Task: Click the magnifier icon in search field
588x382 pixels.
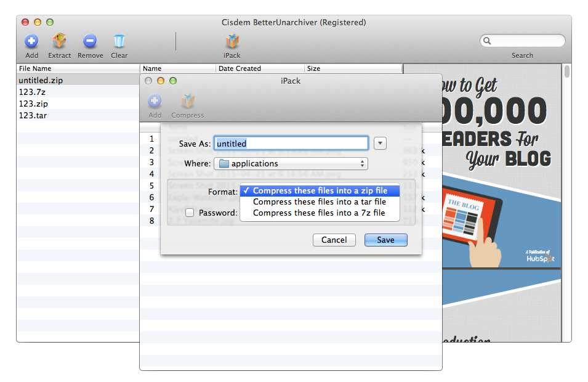Action: tap(487, 41)
